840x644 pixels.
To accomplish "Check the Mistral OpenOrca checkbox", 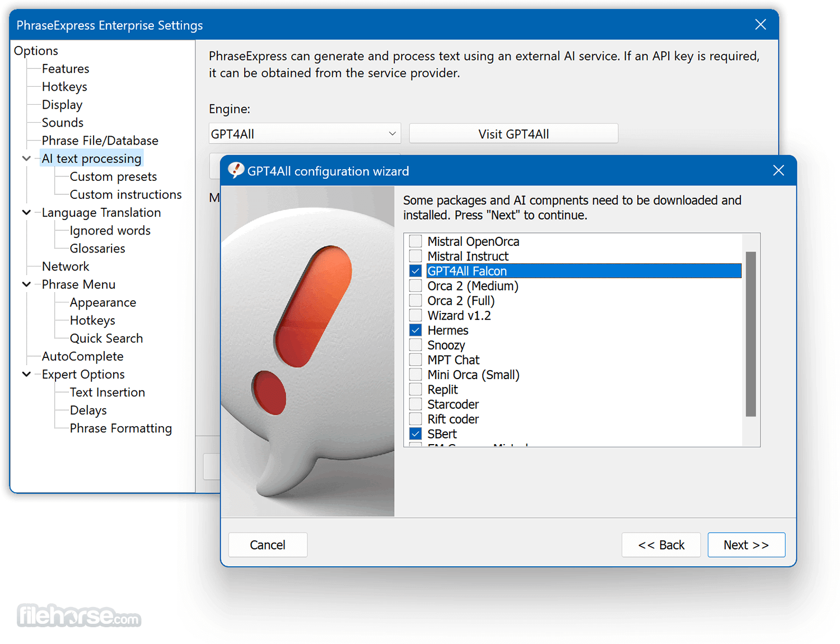I will tap(416, 241).
